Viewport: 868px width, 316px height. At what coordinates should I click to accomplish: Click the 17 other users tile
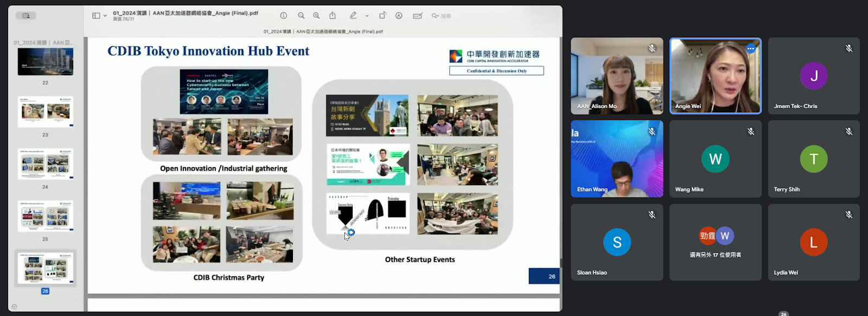pos(715,242)
